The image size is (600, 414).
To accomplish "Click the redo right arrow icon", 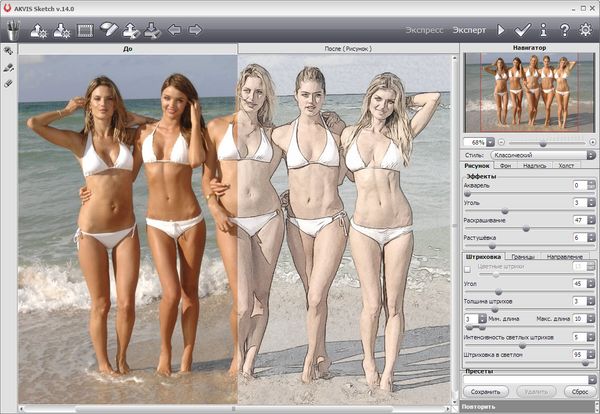I will [x=195, y=30].
